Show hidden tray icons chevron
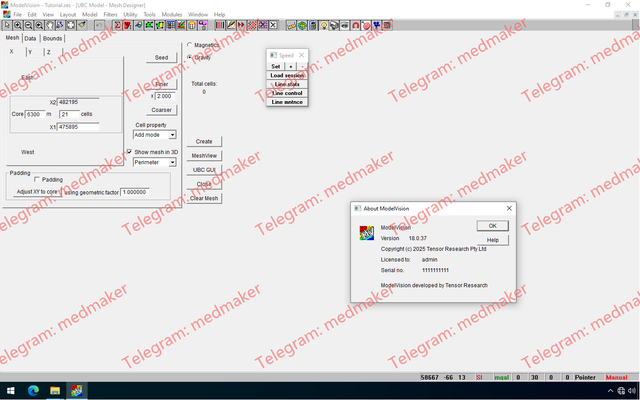 [x=610, y=391]
